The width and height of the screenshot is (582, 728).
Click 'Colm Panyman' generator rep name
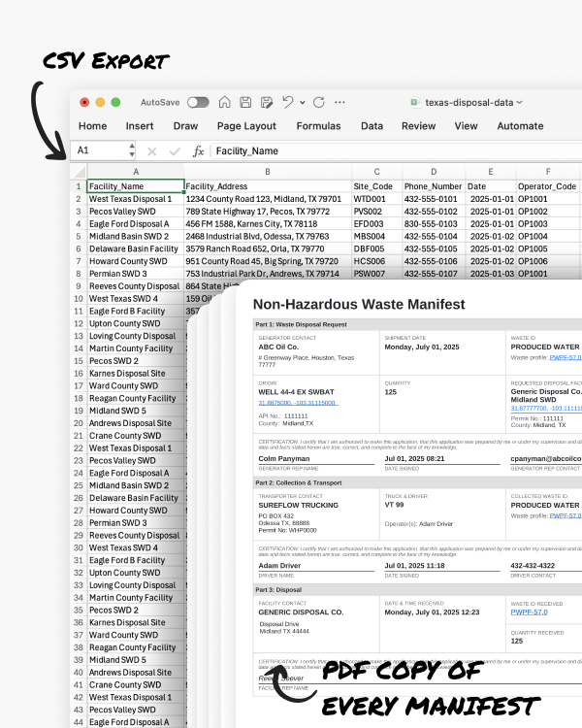[x=284, y=459]
